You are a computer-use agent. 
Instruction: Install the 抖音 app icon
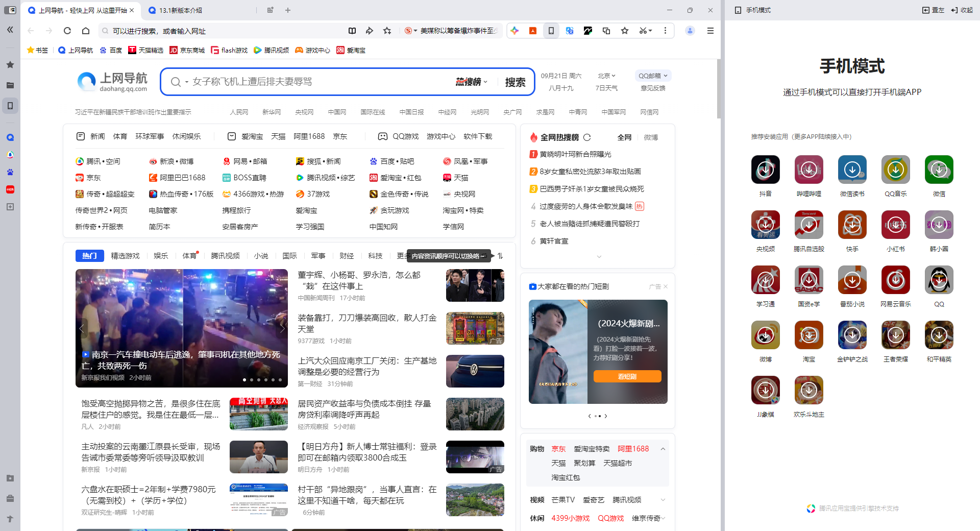(x=765, y=170)
